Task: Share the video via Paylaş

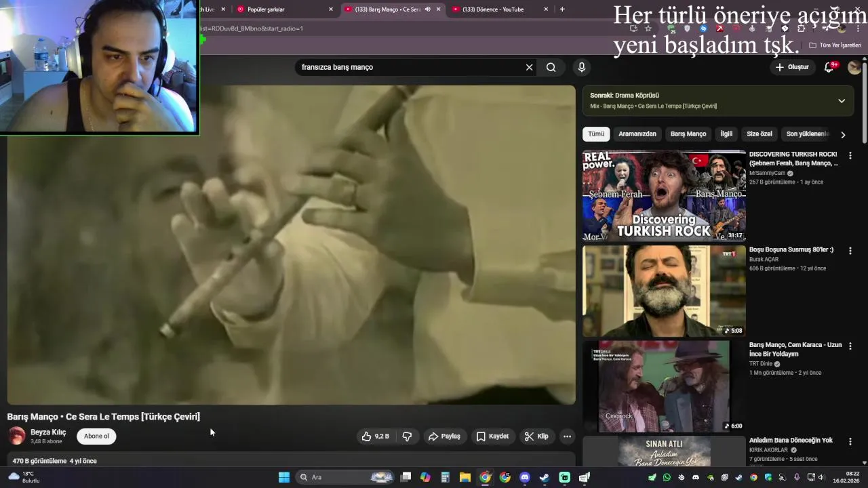Action: point(444,436)
